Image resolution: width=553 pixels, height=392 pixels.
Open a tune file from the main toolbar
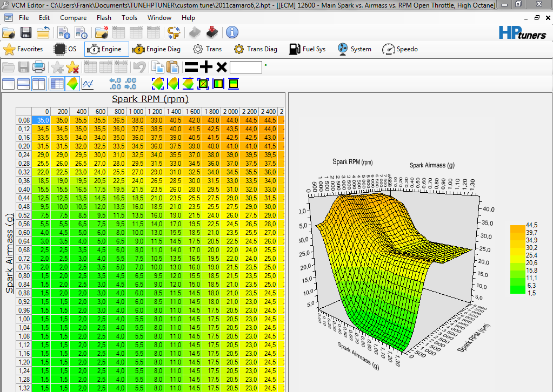(x=9, y=33)
